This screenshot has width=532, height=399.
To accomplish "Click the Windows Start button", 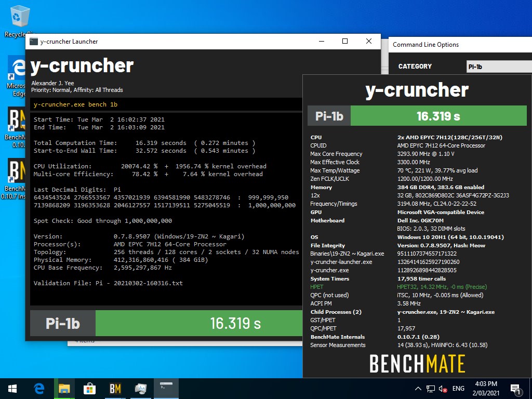I will (x=12, y=389).
